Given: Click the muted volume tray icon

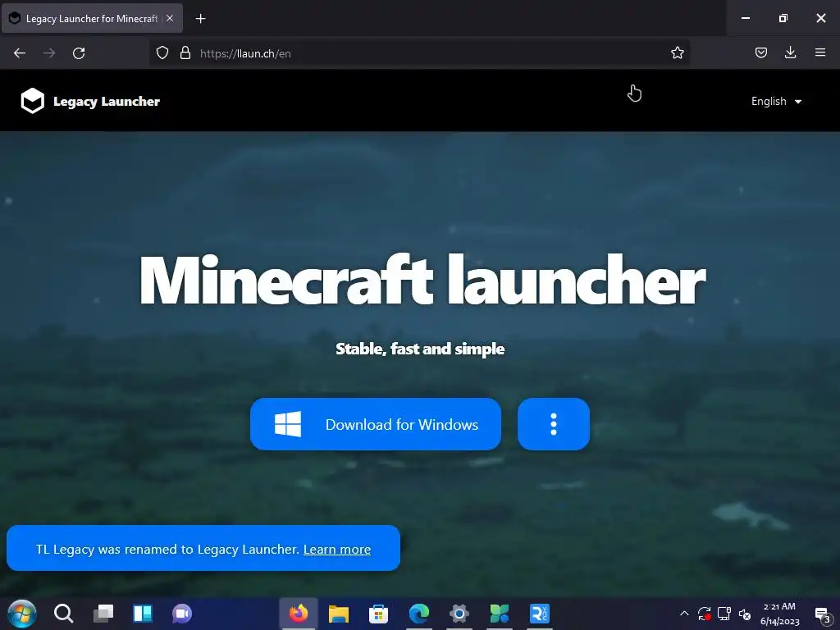Looking at the screenshot, I should point(745,614).
